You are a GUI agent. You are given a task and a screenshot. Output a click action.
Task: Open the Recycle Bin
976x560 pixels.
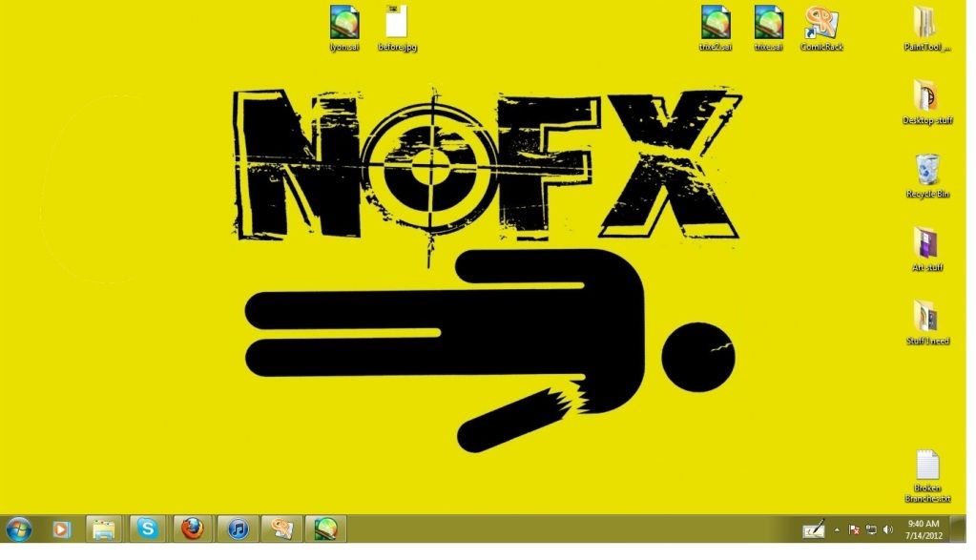(x=926, y=176)
